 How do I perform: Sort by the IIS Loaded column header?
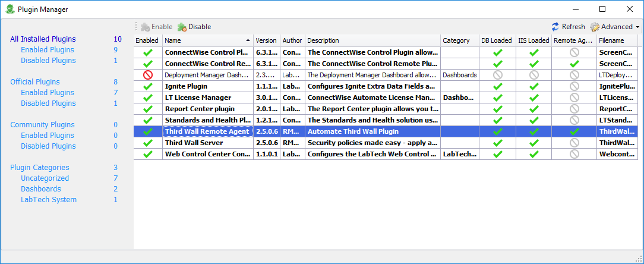(x=533, y=40)
